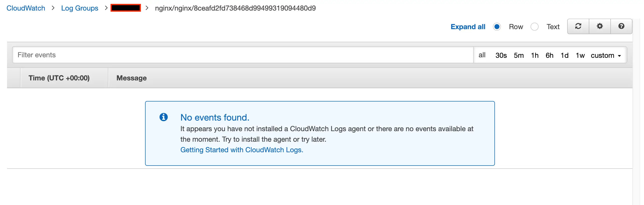This screenshot has height=205, width=644.
Task: Open the help icon
Action: (x=622, y=26)
